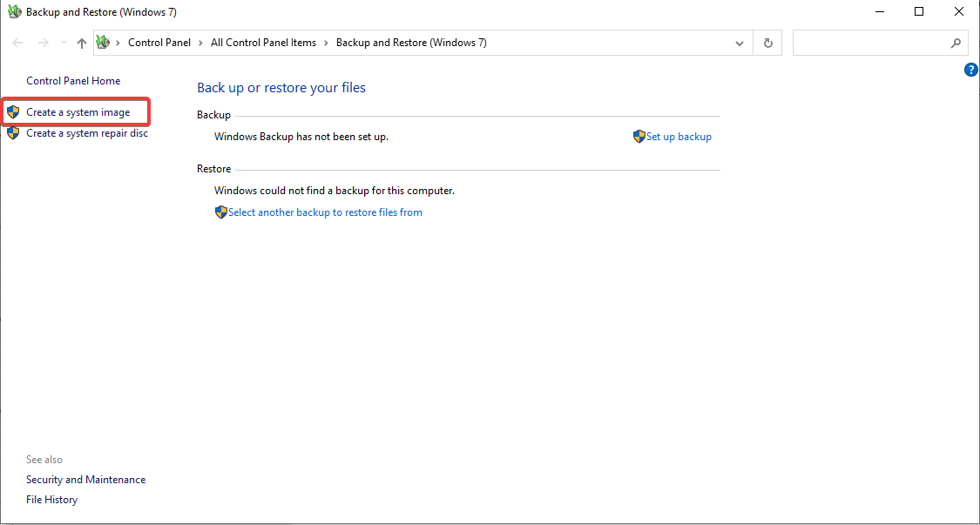
Task: Select the Control Panel breadcrumb
Action: [x=159, y=43]
